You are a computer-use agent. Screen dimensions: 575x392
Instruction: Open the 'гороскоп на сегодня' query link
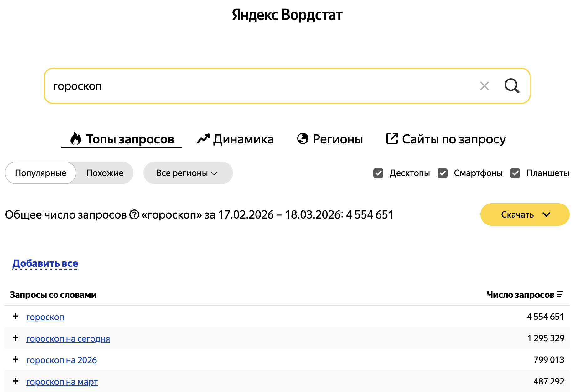point(68,339)
